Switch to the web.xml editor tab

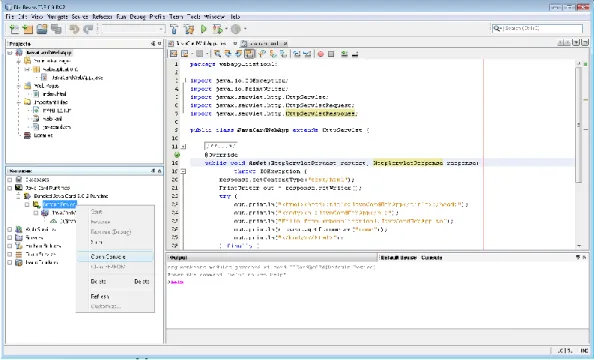[x=263, y=44]
